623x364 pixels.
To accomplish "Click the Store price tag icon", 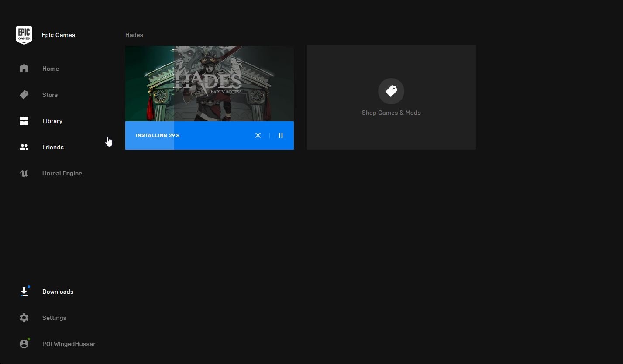I will [24, 95].
